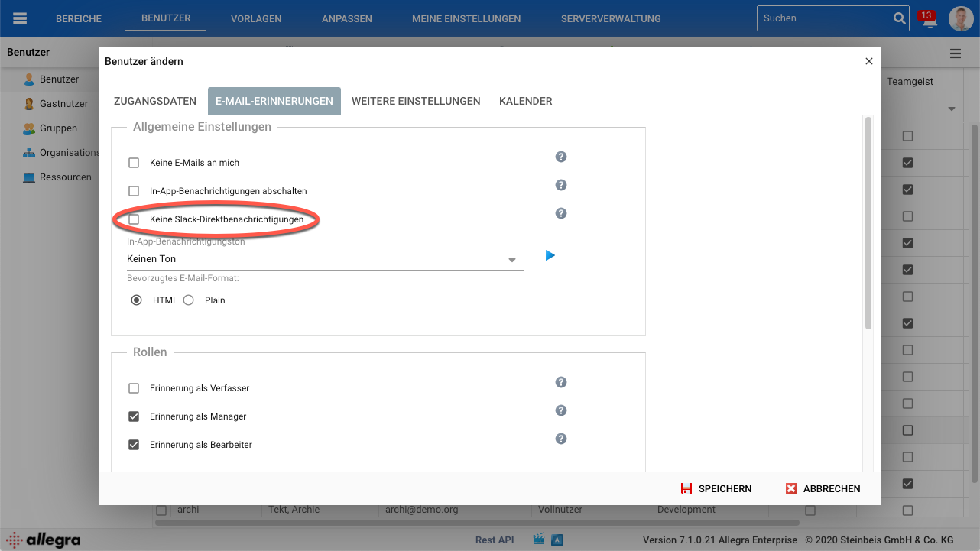
Task: Click the Speichern button
Action: click(716, 488)
